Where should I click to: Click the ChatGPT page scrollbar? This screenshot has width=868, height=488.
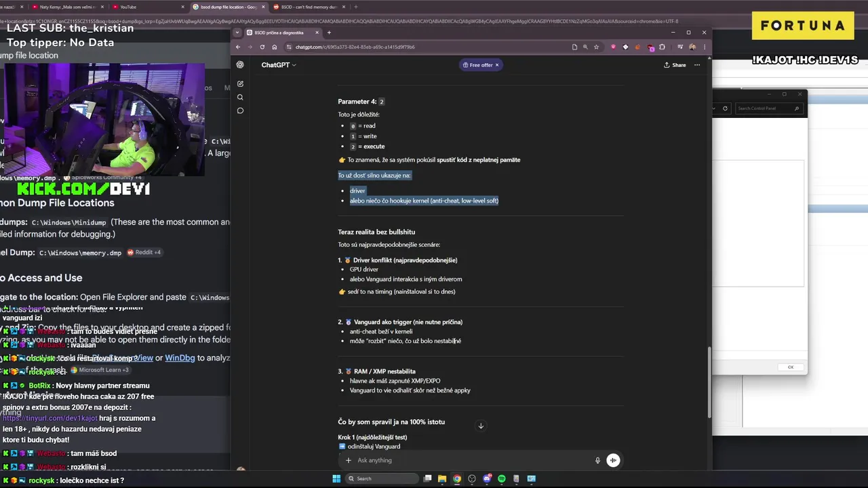tap(709, 383)
